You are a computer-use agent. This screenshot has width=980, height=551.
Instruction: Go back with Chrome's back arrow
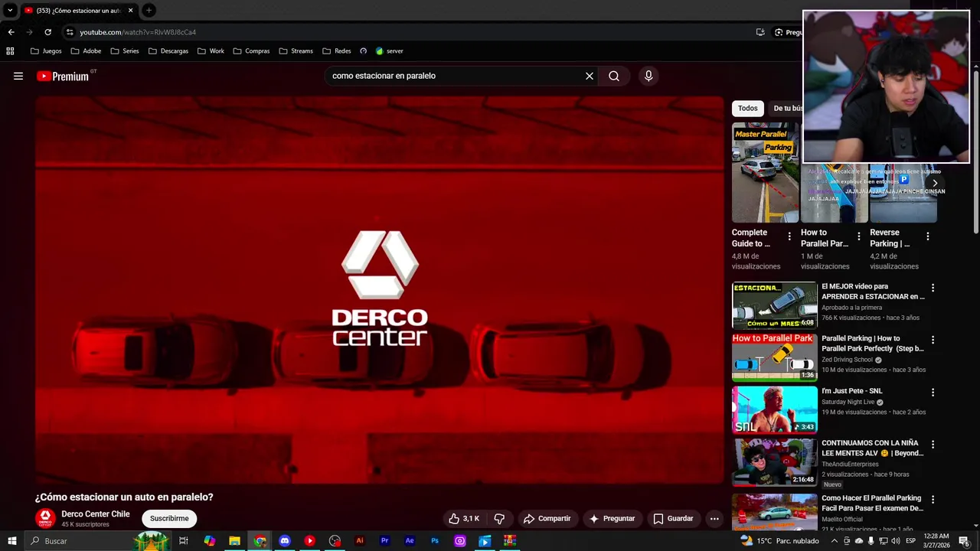click(x=11, y=32)
